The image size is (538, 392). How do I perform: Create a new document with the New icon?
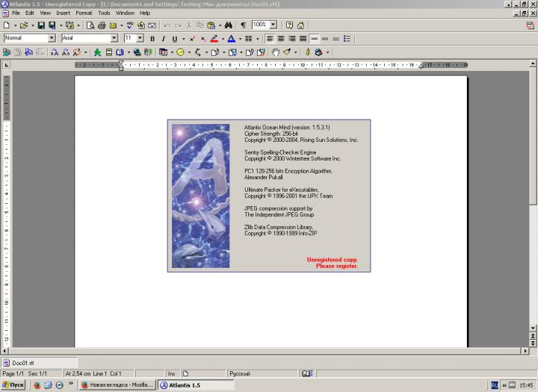point(7,25)
